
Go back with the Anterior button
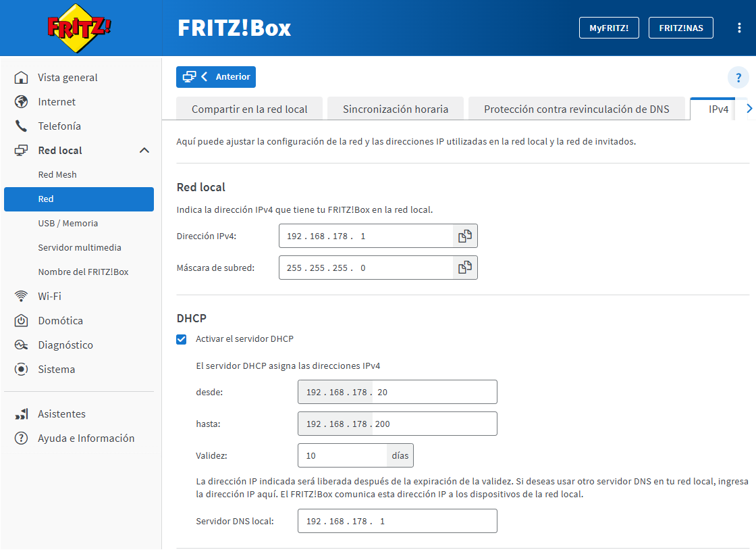(x=216, y=77)
